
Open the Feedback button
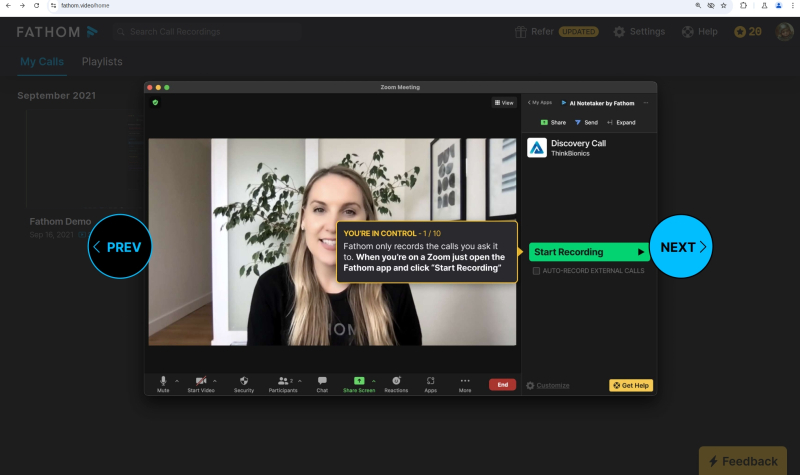tap(743, 461)
